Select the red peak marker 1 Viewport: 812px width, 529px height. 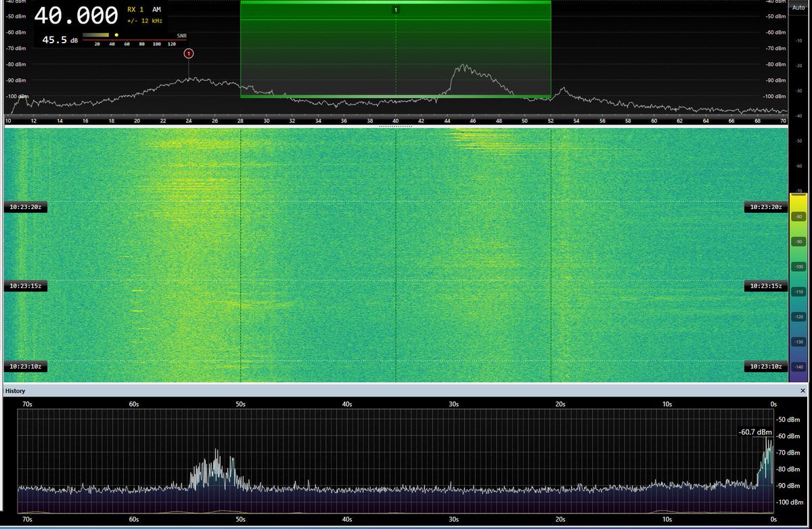tap(189, 53)
